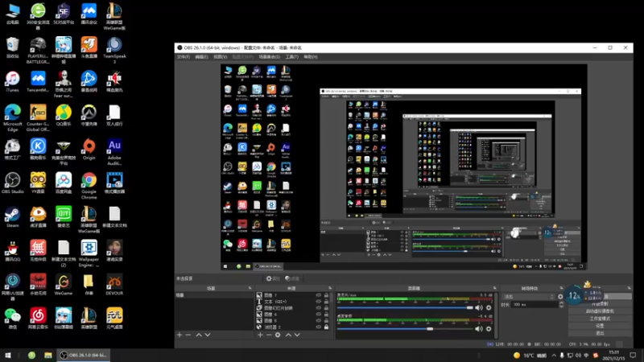This screenshot has height=362, width=644.
Task: Open the Adobe Audition desktop shortcut
Action: pos(114,152)
